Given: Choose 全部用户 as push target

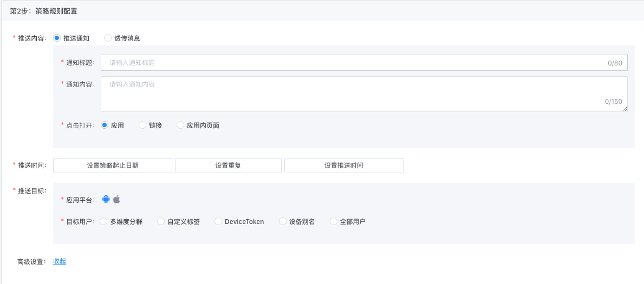Looking at the screenshot, I should click(x=333, y=221).
